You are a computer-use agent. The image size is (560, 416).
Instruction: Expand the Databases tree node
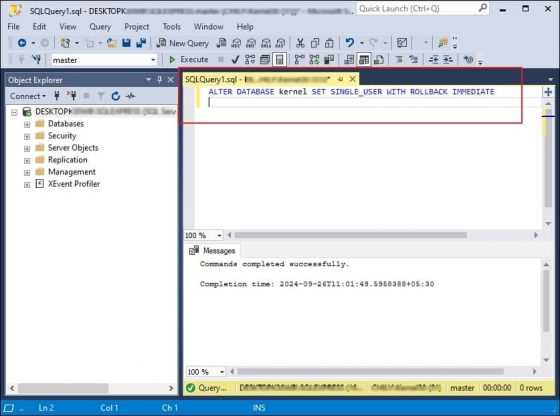[27, 124]
